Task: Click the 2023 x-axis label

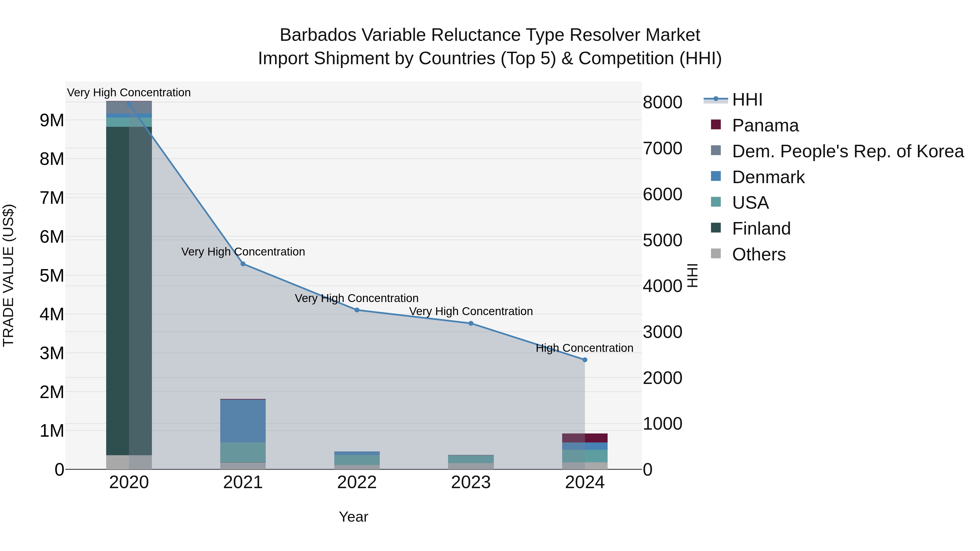Action: pyautogui.click(x=471, y=482)
